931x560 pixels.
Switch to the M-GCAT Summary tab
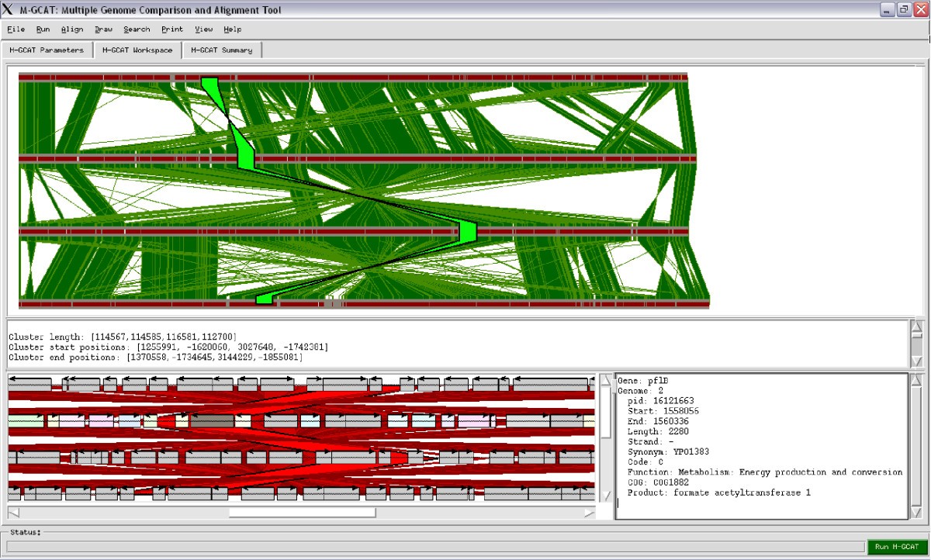222,50
